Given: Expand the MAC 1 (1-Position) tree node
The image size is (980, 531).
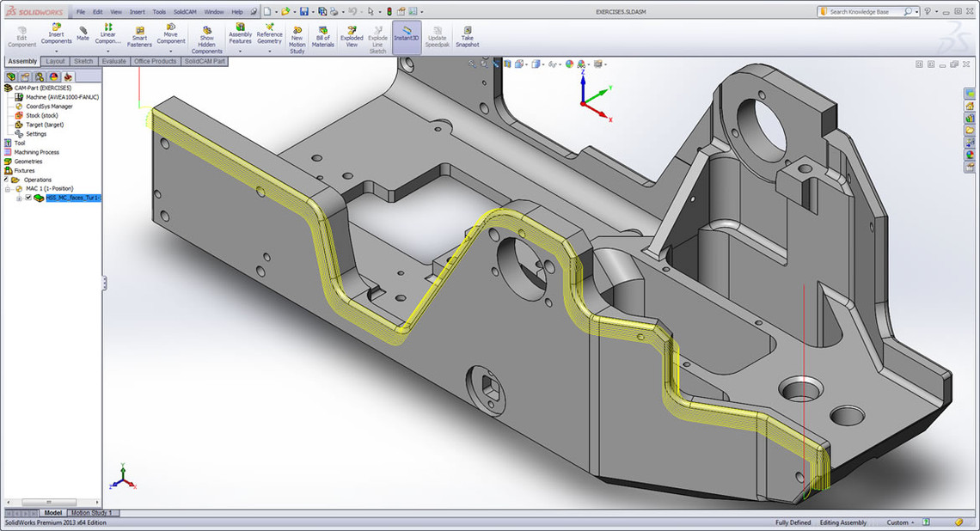Looking at the screenshot, I should pyautogui.click(x=7, y=188).
